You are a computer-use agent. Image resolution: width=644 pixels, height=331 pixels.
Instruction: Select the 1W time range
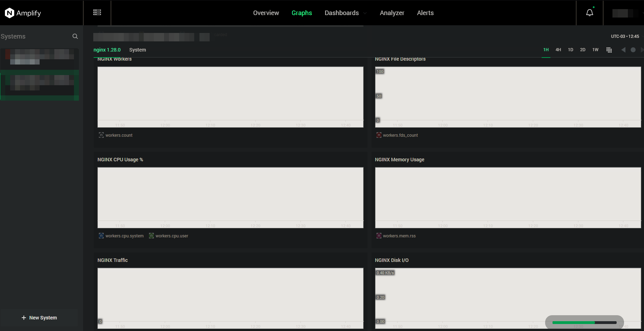595,50
